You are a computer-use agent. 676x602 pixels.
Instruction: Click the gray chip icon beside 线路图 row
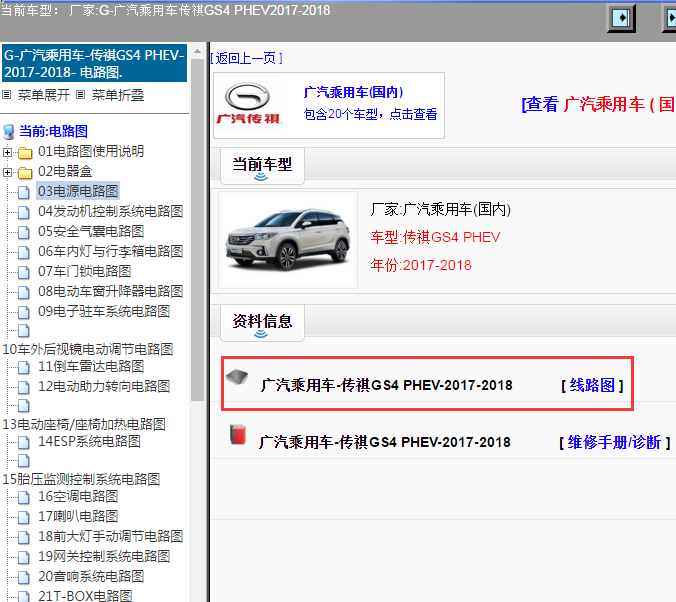click(237, 377)
